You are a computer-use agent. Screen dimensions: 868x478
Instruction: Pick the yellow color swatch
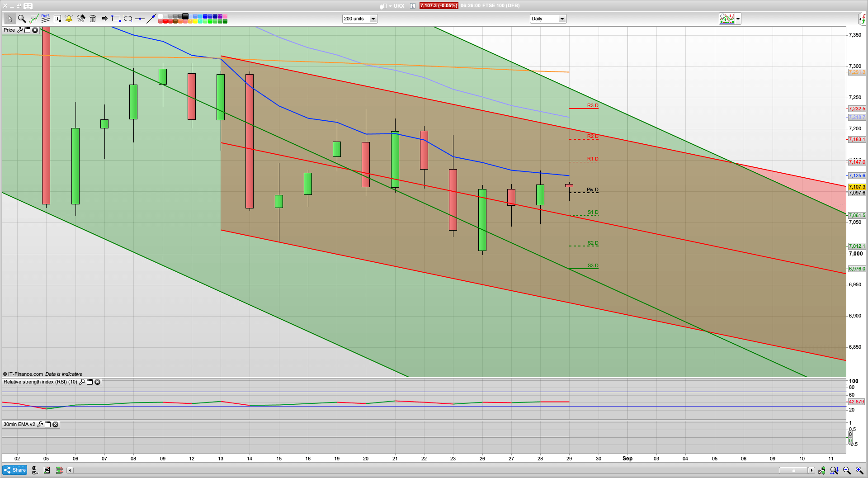click(195, 21)
